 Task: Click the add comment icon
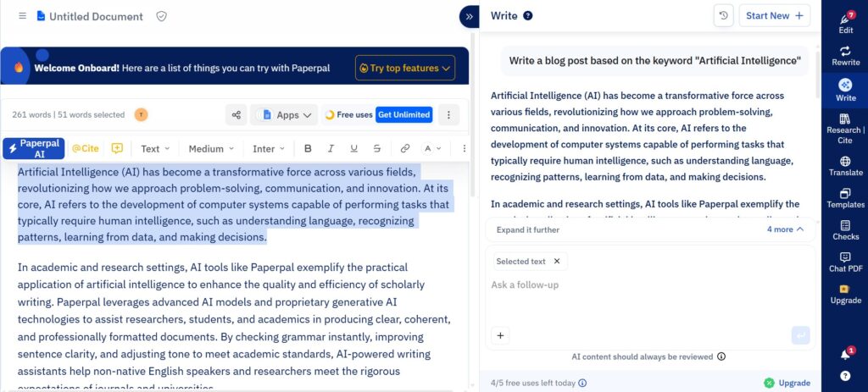click(x=117, y=148)
